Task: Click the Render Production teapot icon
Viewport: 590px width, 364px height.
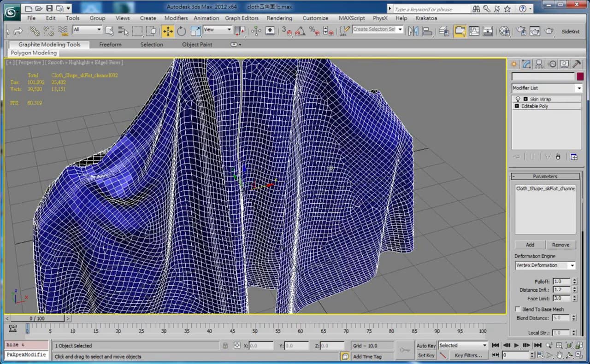Action: pos(549,31)
